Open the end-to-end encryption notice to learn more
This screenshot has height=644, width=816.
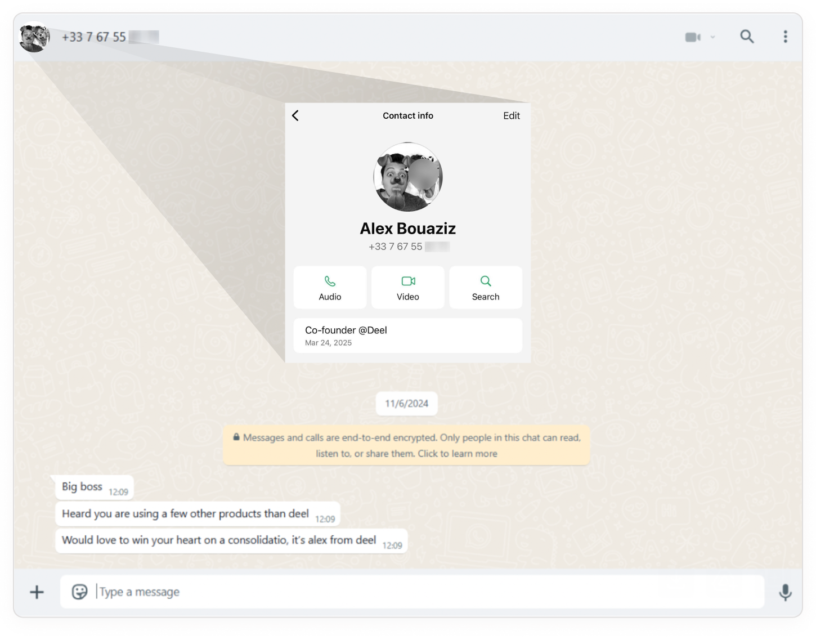pos(406,445)
